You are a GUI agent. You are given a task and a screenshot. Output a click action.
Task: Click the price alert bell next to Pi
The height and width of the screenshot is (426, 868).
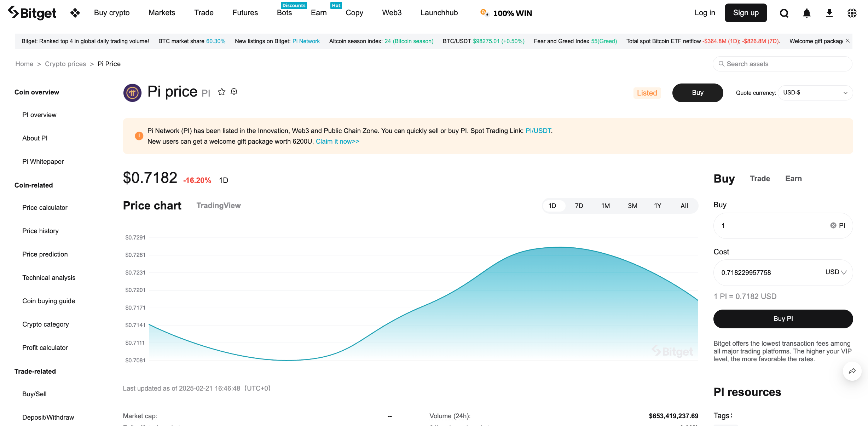234,92
